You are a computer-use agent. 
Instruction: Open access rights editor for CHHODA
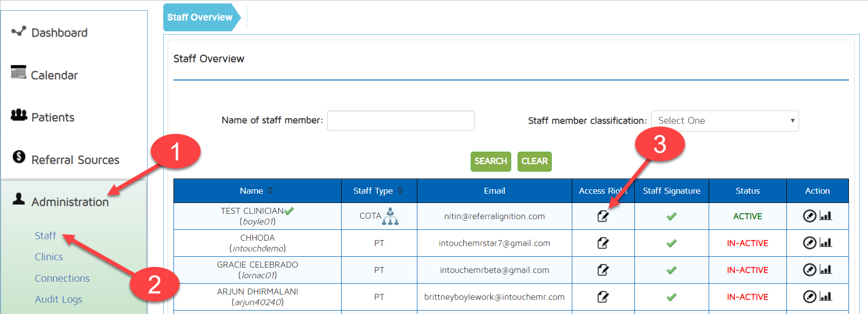(603, 243)
